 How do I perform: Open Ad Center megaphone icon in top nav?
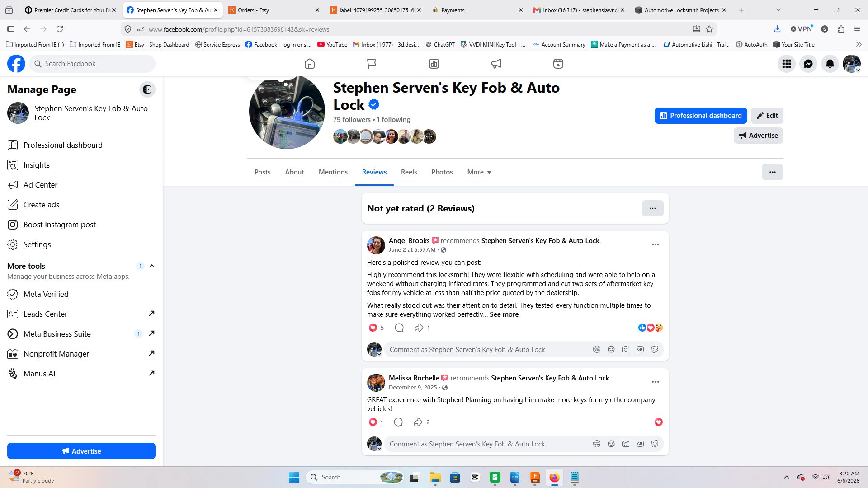tap(496, 64)
